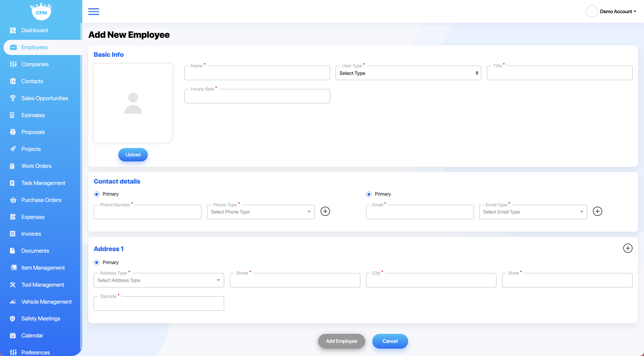The image size is (644, 356).
Task: Click the Vehicle Management car icon
Action: click(13, 302)
